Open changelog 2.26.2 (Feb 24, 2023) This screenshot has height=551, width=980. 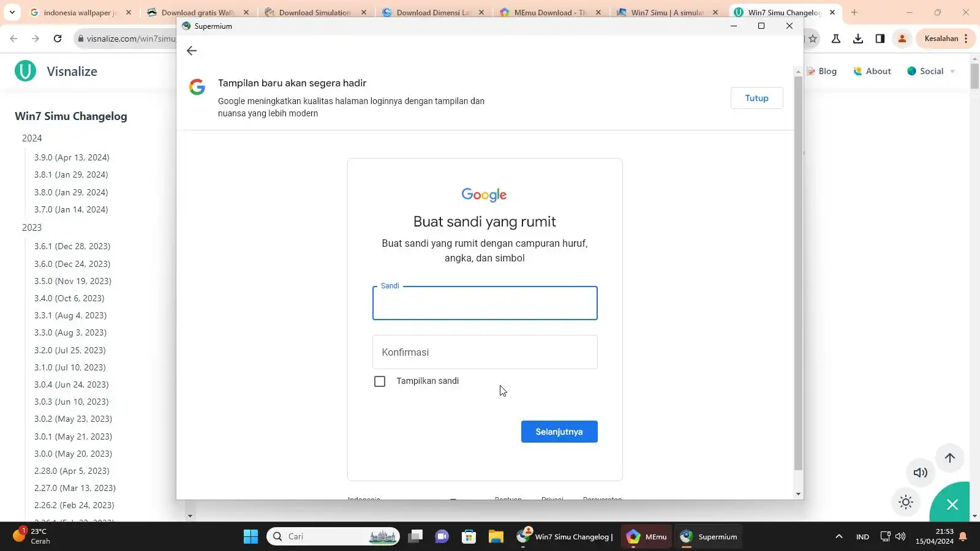74,505
